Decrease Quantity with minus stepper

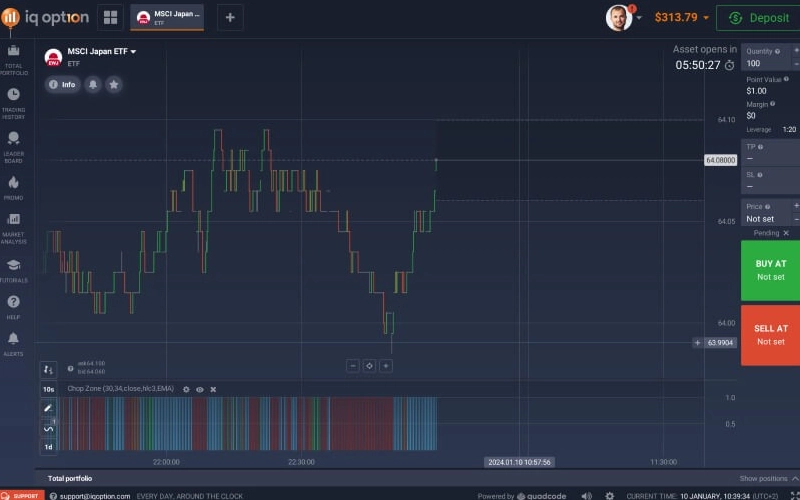796,64
